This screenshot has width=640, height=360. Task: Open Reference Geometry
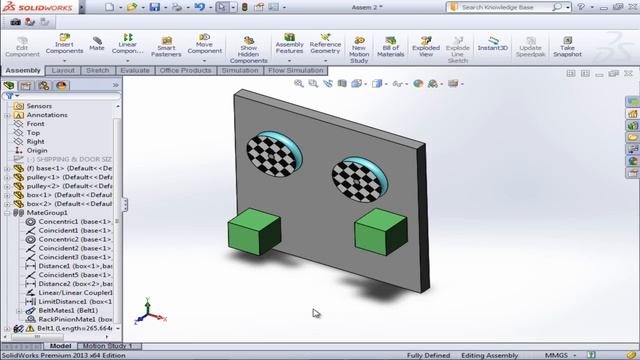(325, 44)
